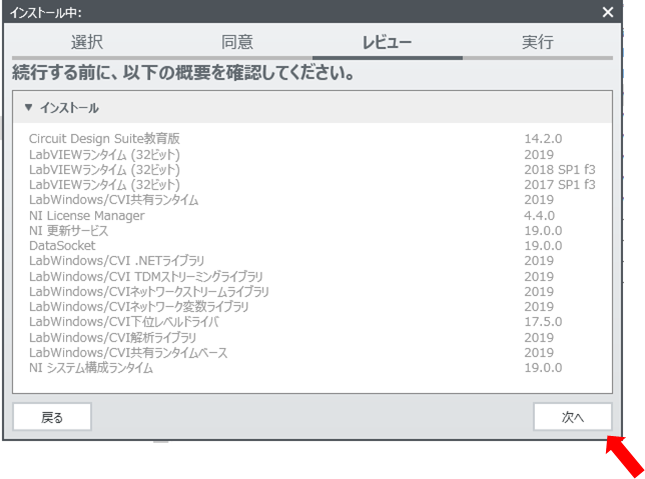Click LabVIEWランタイム row with version 2019
Image resolution: width=645 pixels, height=479 pixels.
coord(312,155)
